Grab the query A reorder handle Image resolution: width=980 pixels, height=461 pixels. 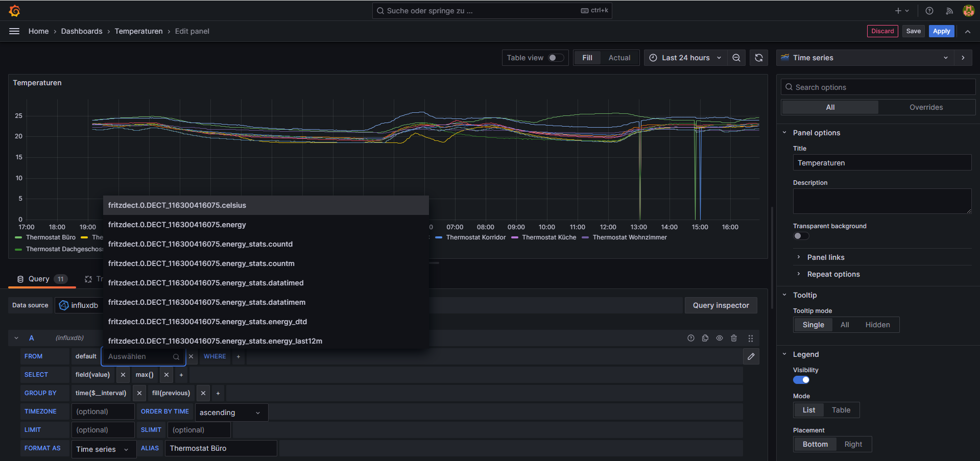(x=751, y=338)
